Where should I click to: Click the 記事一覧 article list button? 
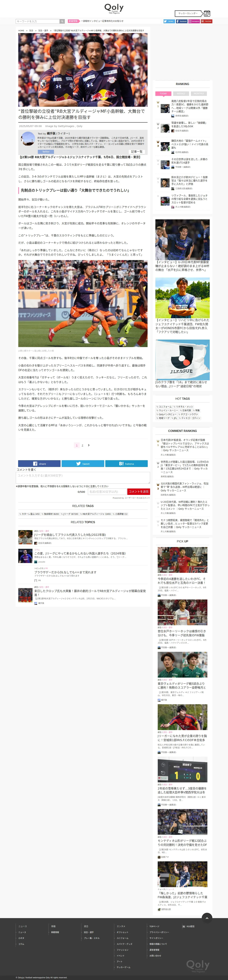point(137,151)
